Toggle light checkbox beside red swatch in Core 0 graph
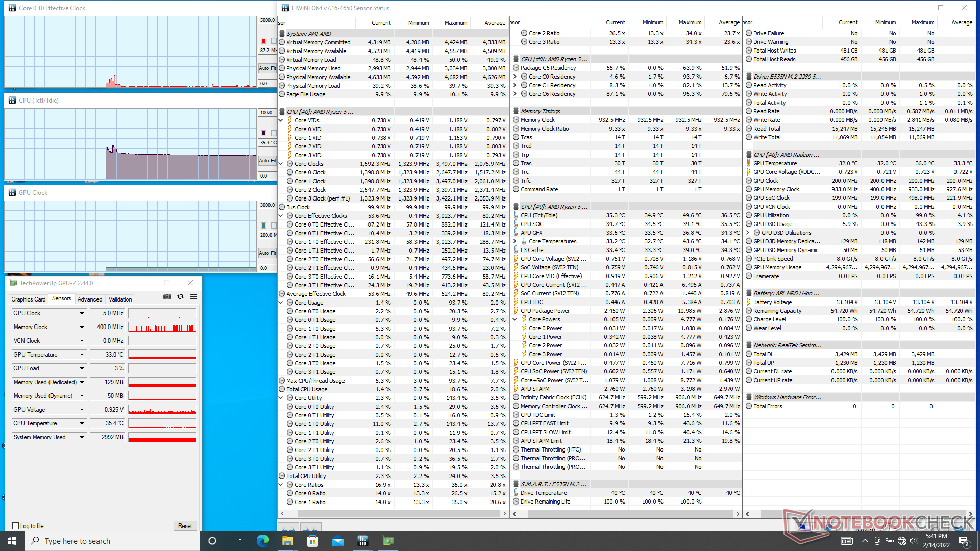The image size is (980, 551). coord(274,41)
